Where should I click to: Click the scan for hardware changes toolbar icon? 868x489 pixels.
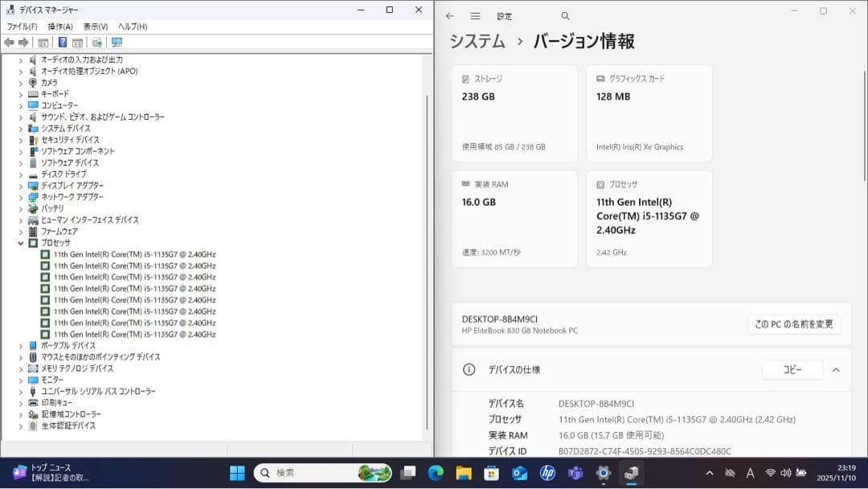(98, 42)
